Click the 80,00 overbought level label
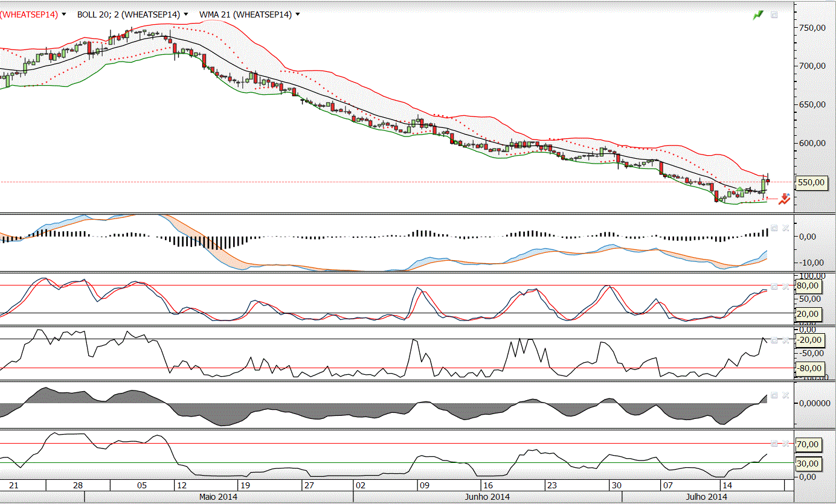The image size is (836, 504). click(x=808, y=285)
